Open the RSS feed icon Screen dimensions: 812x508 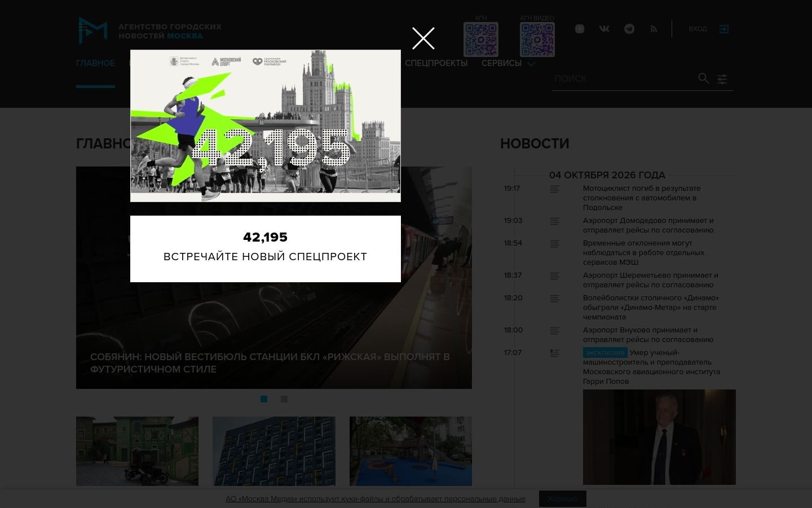pyautogui.click(x=654, y=29)
